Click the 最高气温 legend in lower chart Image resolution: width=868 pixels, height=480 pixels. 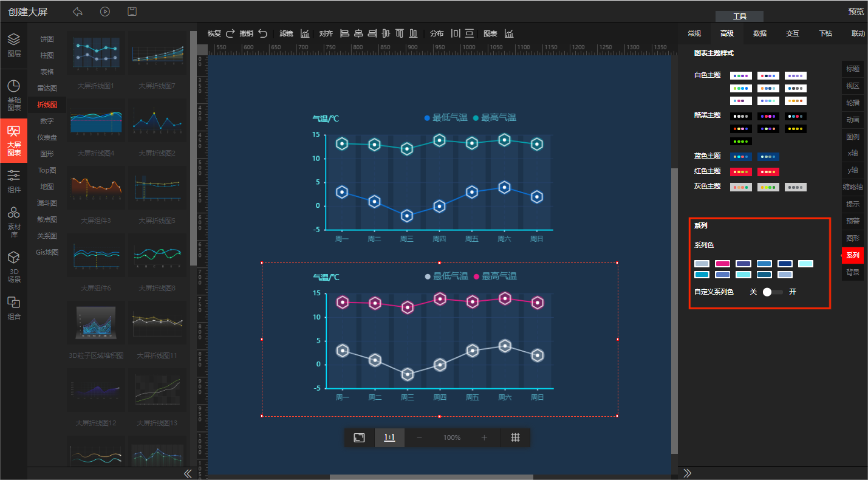pyautogui.click(x=495, y=276)
